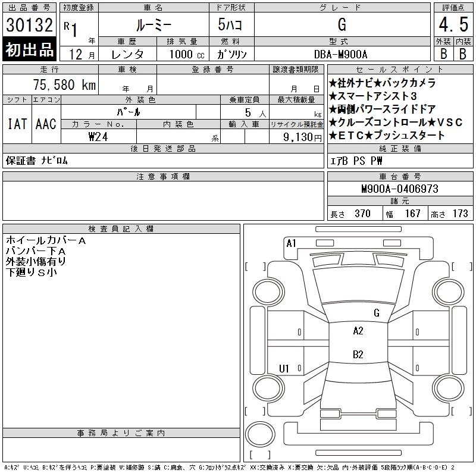Select the A2 mark on the roof

[x=358, y=331]
